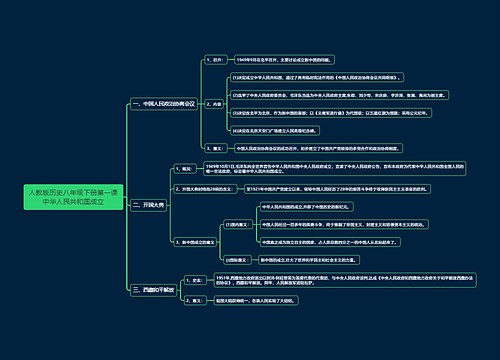Click the (1)国内意义 sub-node
The image size is (500, 360).
point(238,225)
